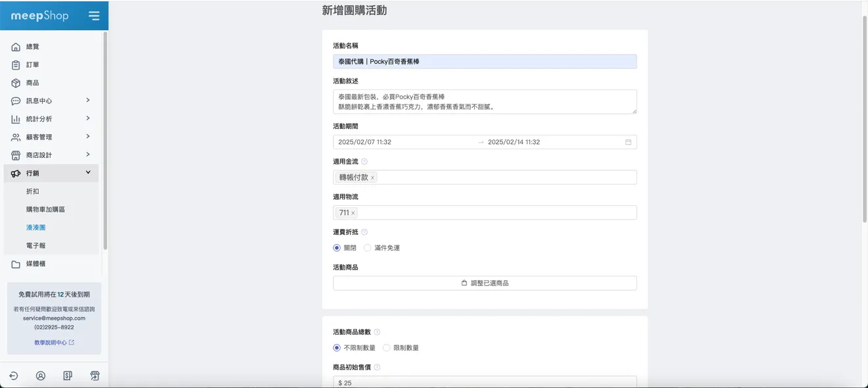868x388 pixels.
Task: Open the 適用物流 multi-select field
Action: pyautogui.click(x=485, y=212)
